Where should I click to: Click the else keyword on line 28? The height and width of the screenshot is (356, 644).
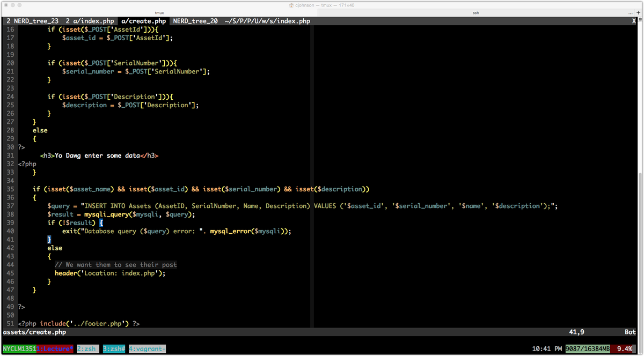pos(40,130)
